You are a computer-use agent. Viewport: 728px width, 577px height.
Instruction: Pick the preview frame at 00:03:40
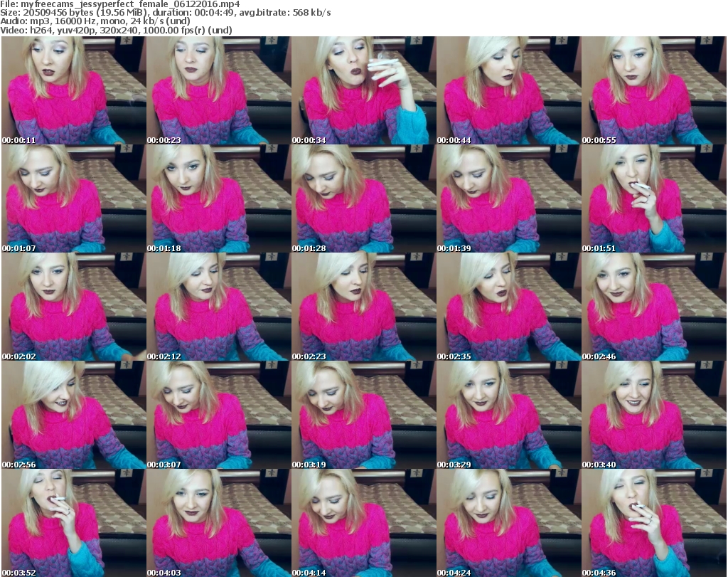tap(654, 415)
